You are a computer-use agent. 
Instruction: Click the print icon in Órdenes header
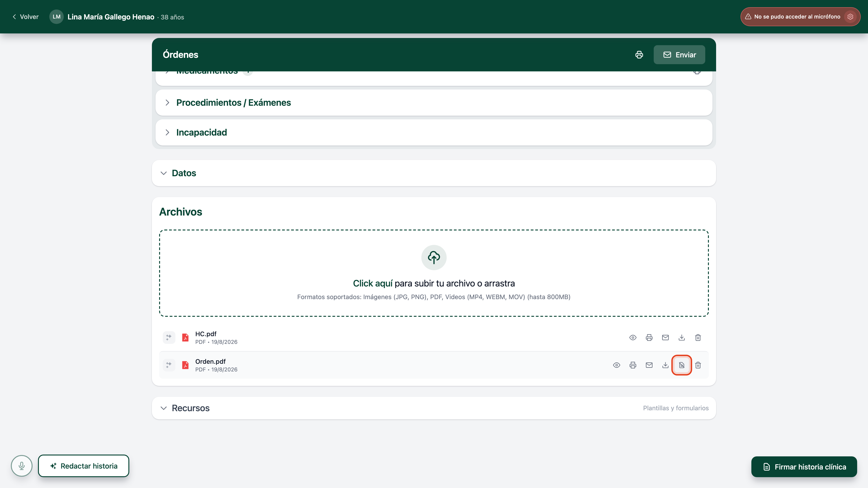tap(639, 54)
